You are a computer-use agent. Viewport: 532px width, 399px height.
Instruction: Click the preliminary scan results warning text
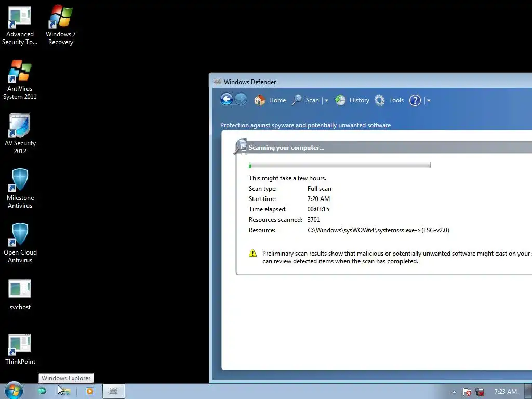pos(396,257)
